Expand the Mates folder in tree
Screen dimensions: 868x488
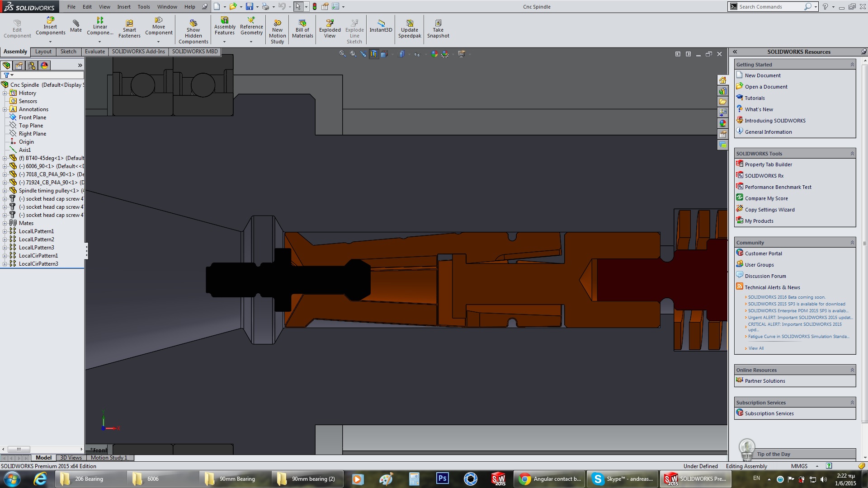(x=5, y=223)
